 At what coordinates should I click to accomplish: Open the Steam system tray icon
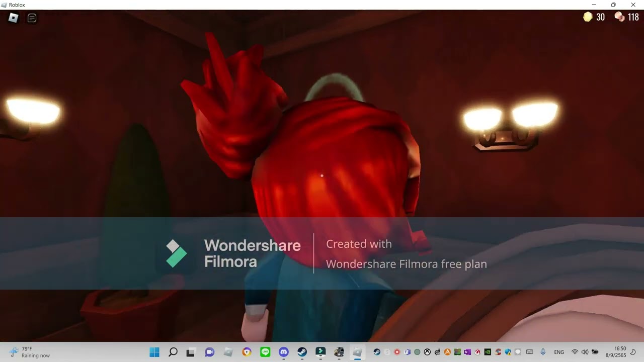[x=377, y=352]
